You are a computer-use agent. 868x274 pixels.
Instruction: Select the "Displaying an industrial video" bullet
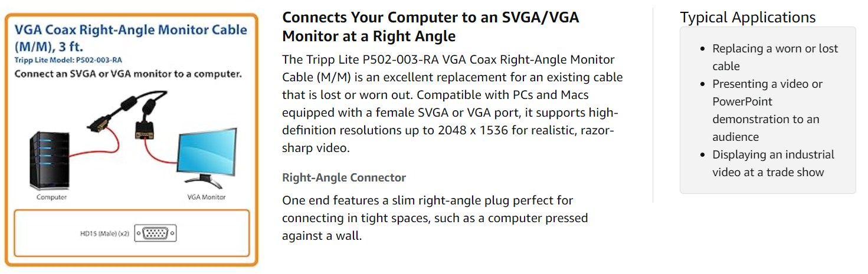tap(773, 163)
